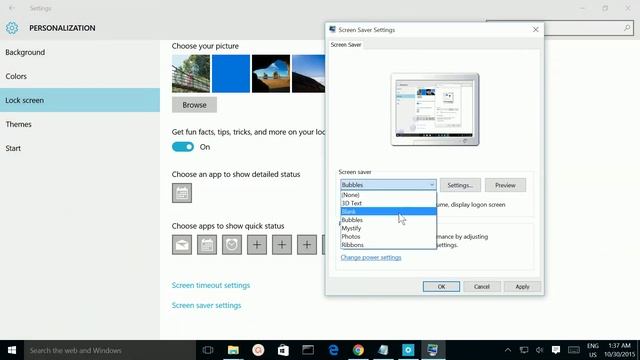Open the touch keyboard tray icon
The width and height of the screenshot is (640, 360).
coord(574,350)
